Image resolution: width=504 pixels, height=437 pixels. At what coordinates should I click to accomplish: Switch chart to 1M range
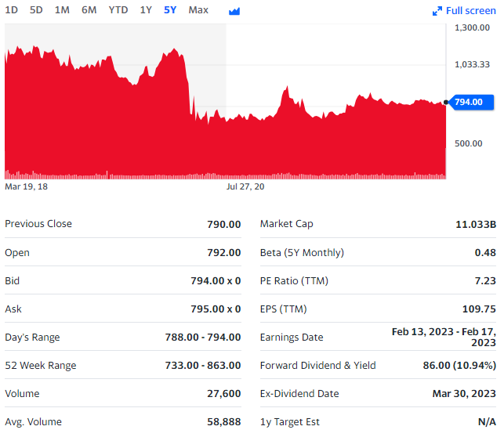click(62, 10)
